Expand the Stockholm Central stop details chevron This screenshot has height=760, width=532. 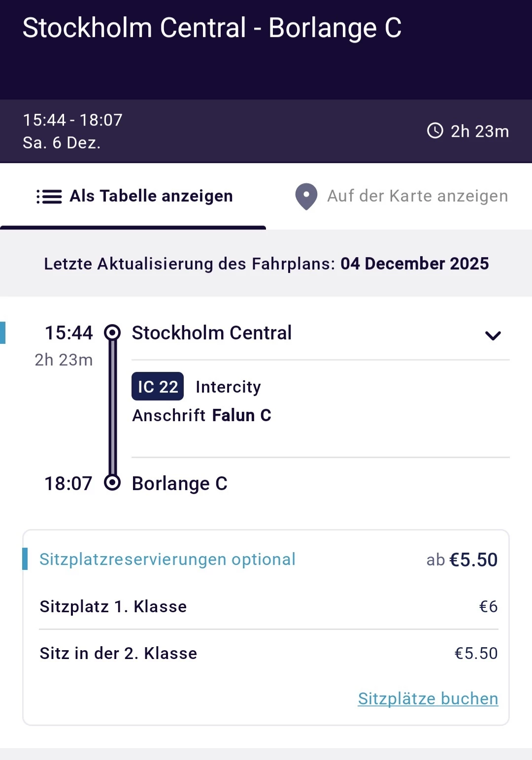(x=493, y=336)
